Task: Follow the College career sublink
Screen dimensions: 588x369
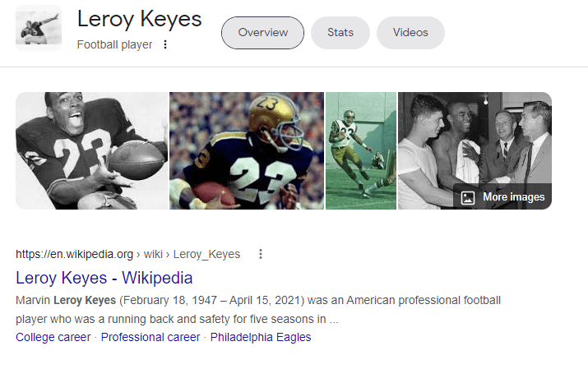Action: click(x=53, y=337)
